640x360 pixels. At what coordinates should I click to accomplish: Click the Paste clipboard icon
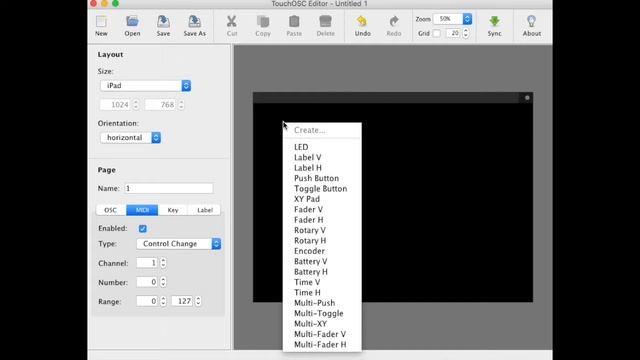tap(294, 26)
